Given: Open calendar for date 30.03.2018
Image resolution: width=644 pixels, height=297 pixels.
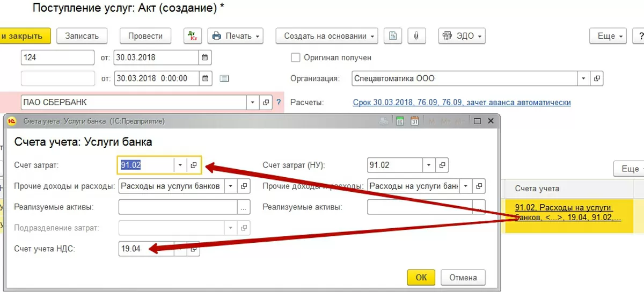Looking at the screenshot, I should point(205,57).
